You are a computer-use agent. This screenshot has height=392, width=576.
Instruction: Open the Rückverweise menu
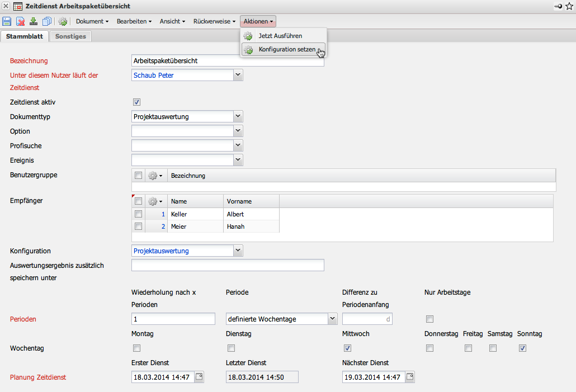(x=214, y=21)
